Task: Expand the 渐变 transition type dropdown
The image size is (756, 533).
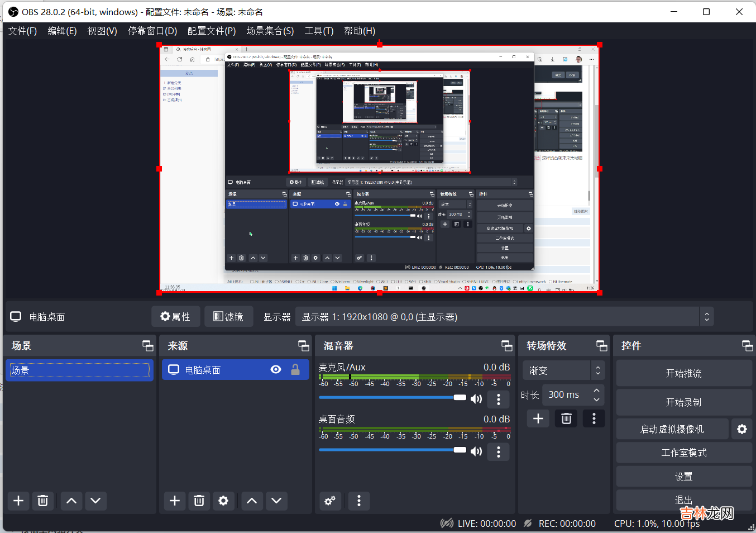Action: click(x=597, y=370)
